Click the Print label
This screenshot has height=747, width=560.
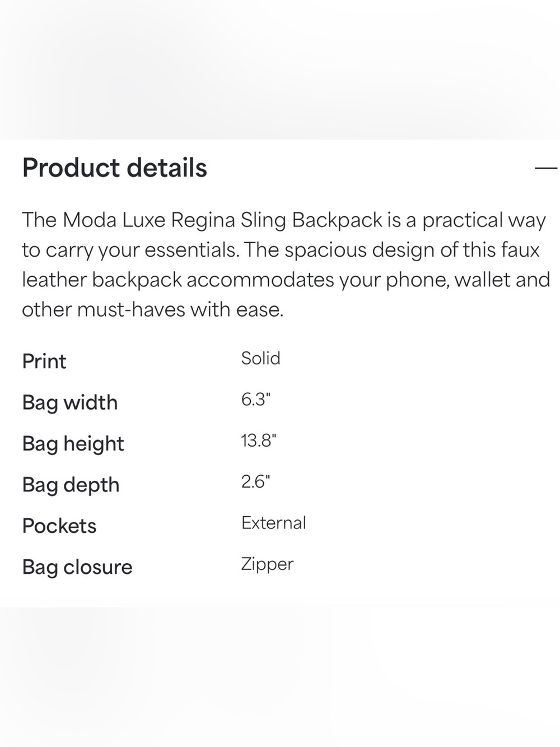click(44, 361)
